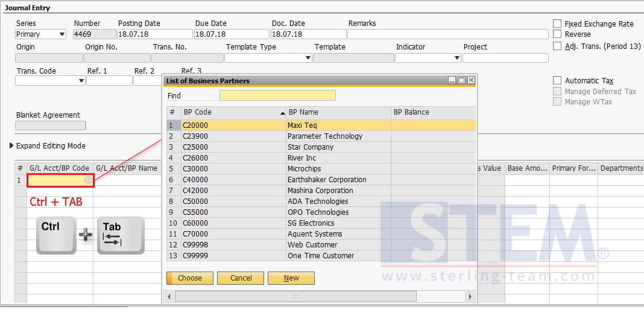The width and height of the screenshot is (644, 318).
Task: Click the Project input field
Action: tap(505, 59)
